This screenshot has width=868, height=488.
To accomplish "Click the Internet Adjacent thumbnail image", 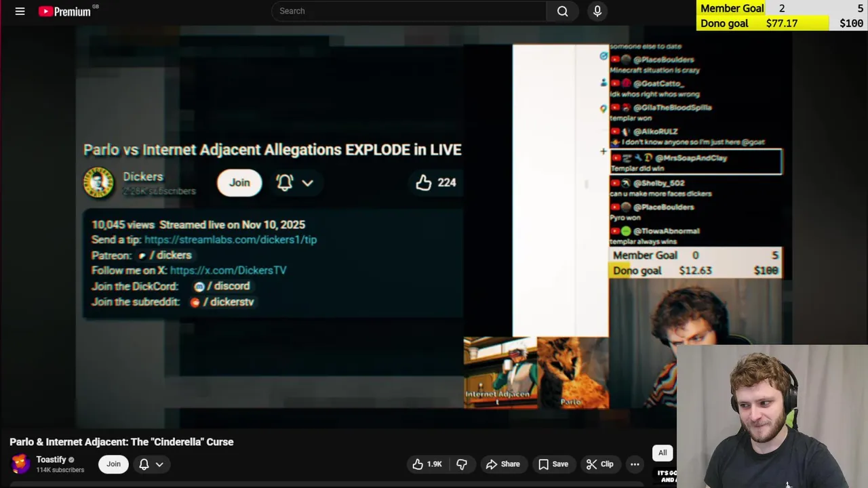I will pos(500,373).
